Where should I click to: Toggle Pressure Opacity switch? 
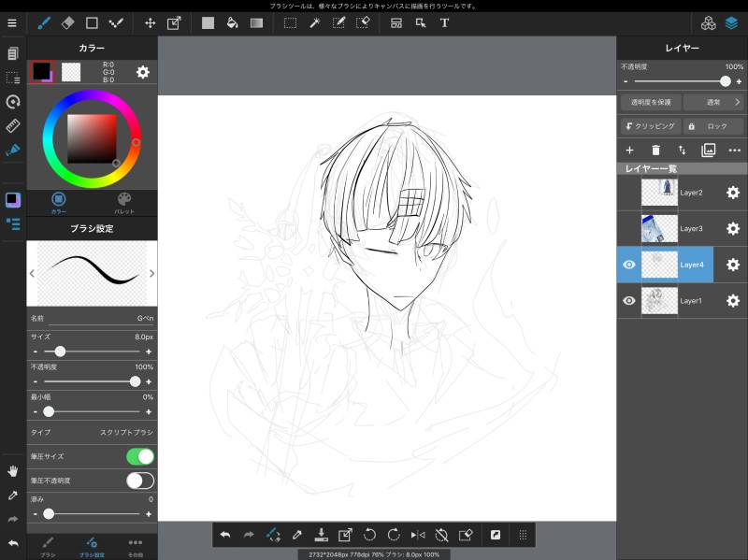point(140,481)
